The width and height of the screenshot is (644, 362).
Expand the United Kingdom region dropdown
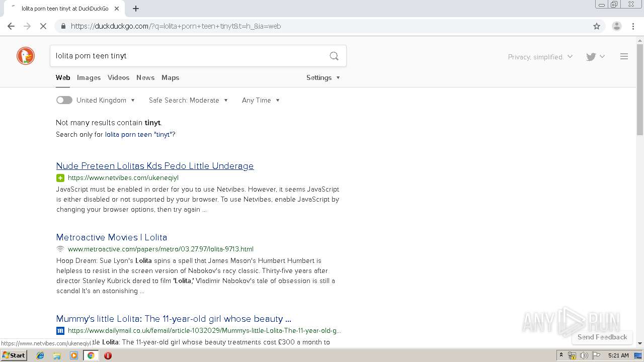(x=106, y=100)
